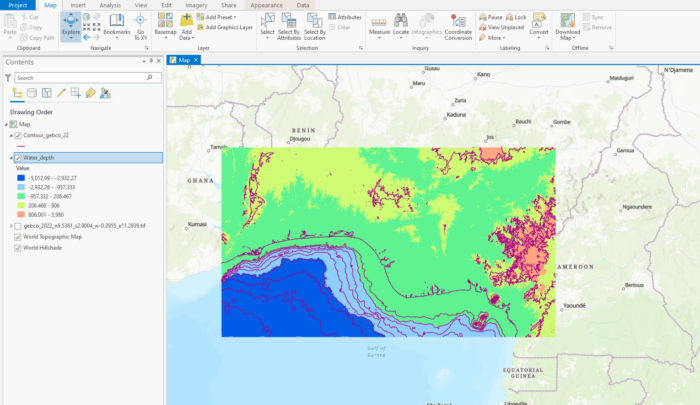Open the Data ribbon tab
The width and height of the screenshot is (700, 405).
click(x=303, y=5)
